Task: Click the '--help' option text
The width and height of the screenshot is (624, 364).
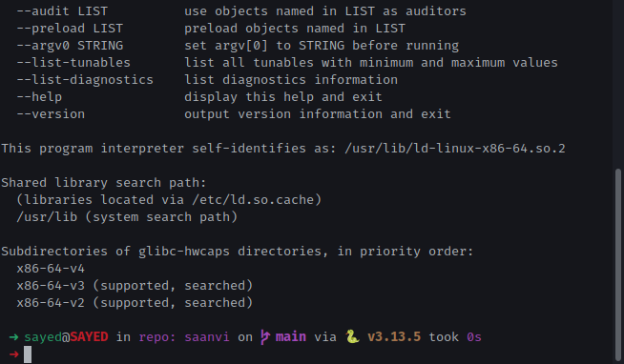Action: click(x=39, y=96)
